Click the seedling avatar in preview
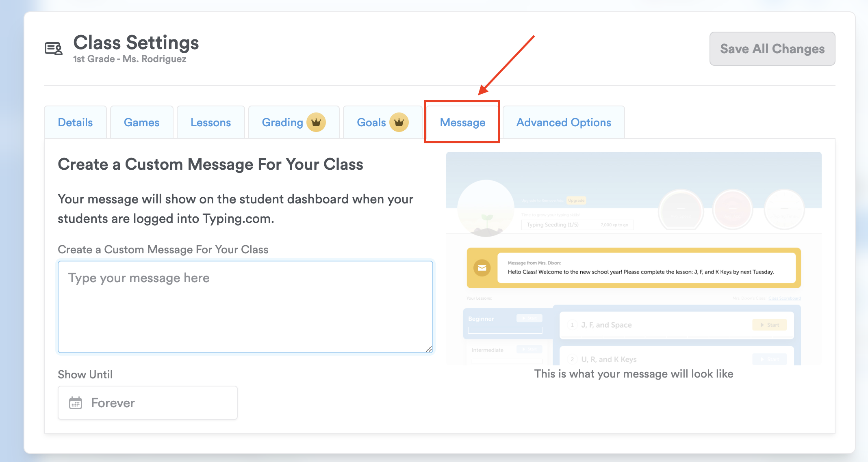Viewport: 868px width, 462px height. pos(486,208)
